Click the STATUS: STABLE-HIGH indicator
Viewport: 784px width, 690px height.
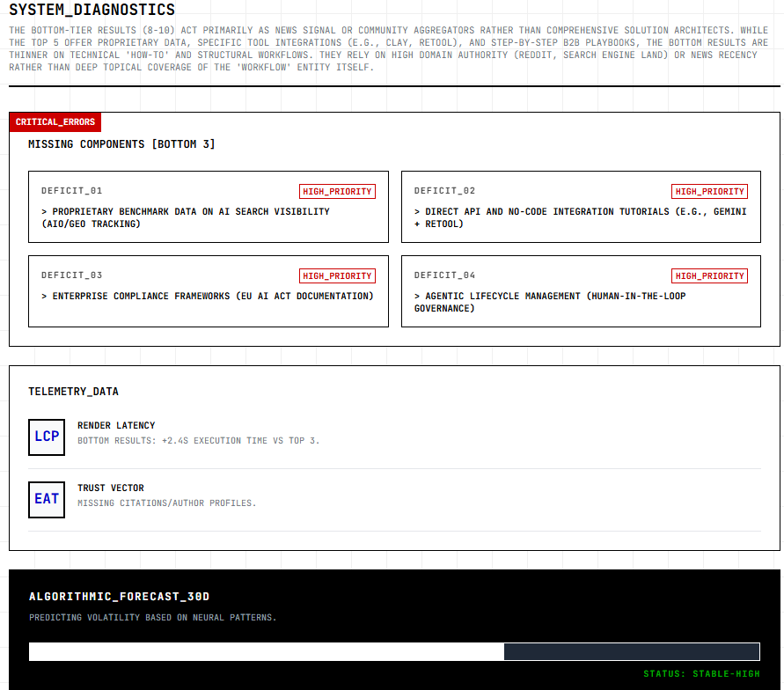click(x=700, y=674)
